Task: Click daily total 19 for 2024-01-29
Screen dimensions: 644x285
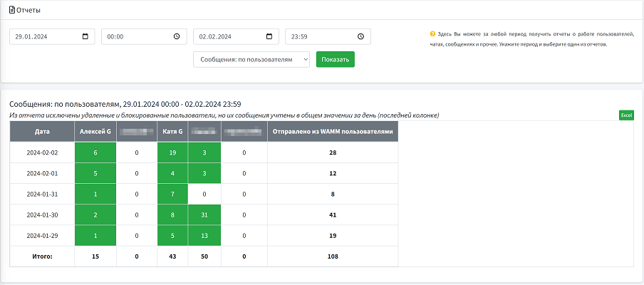Action: click(333, 236)
